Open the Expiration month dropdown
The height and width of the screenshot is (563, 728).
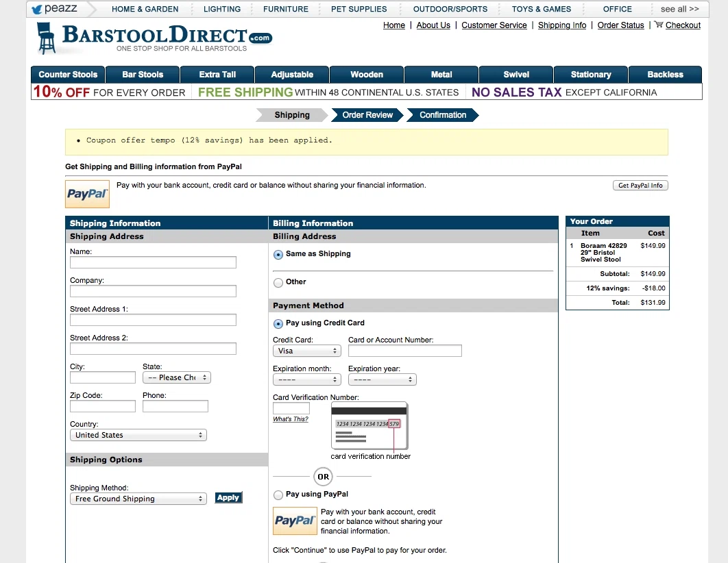(307, 379)
